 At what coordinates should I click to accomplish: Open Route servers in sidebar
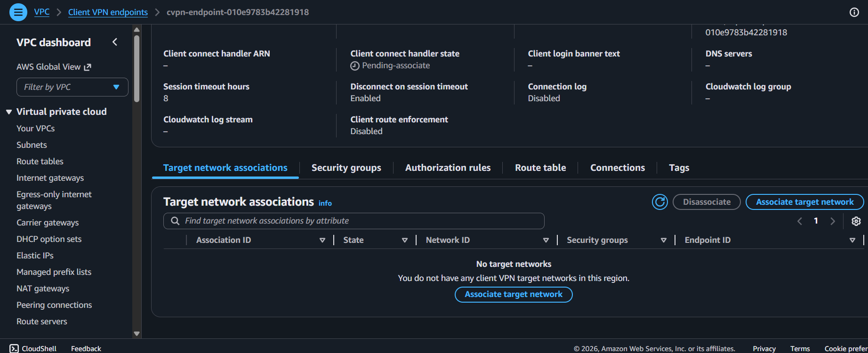tap(42, 321)
